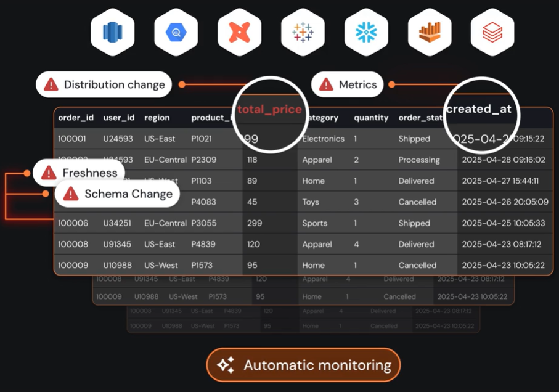Select the Distribution change alert pill

pyautogui.click(x=104, y=84)
